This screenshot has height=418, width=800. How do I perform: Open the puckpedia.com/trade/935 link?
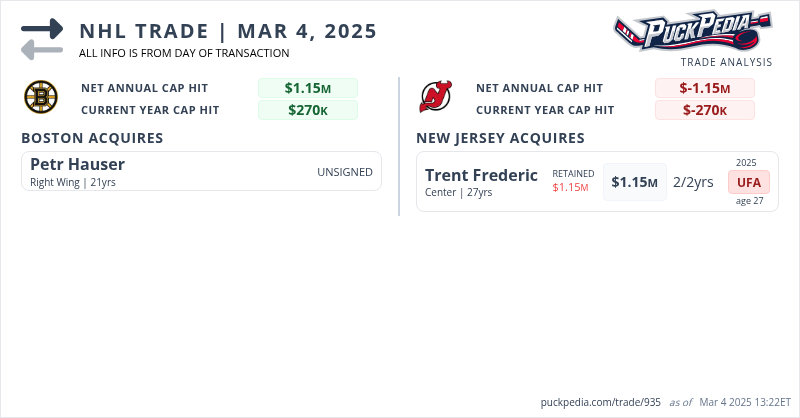coord(600,402)
